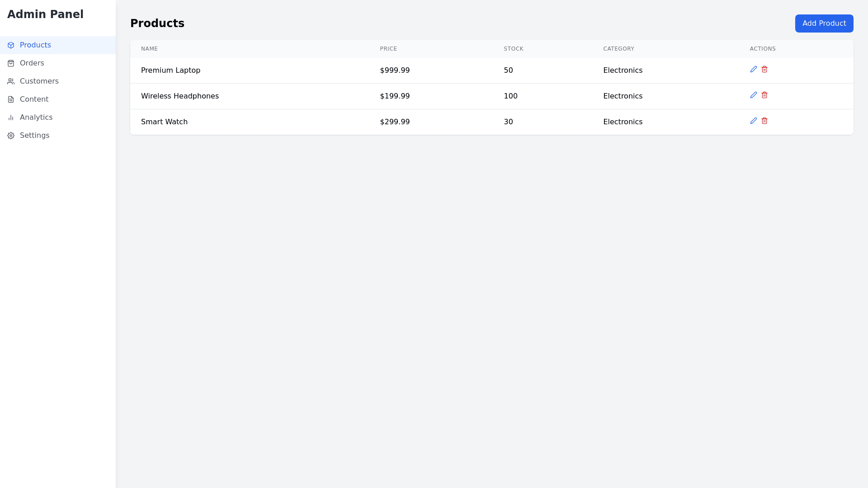Select the Customers sidebar entry
The image size is (868, 488).
(39, 81)
